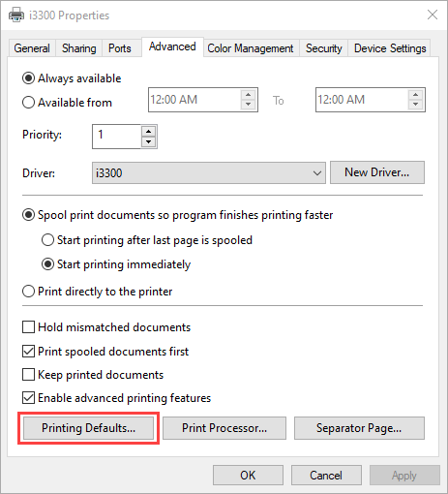Select the Available from radio button
448x494 pixels.
[x=28, y=103]
